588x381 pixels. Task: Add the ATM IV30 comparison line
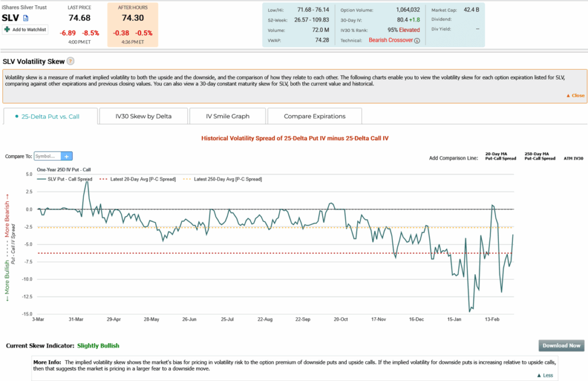573,158
